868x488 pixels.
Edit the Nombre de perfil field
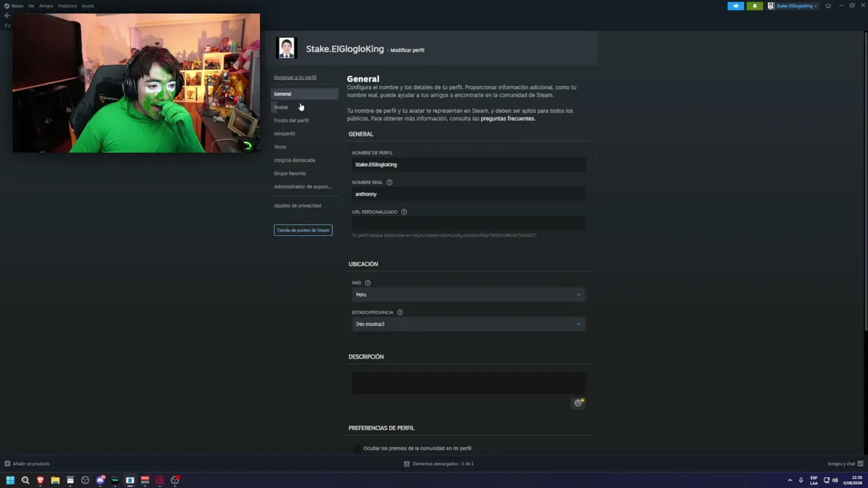[469, 165]
